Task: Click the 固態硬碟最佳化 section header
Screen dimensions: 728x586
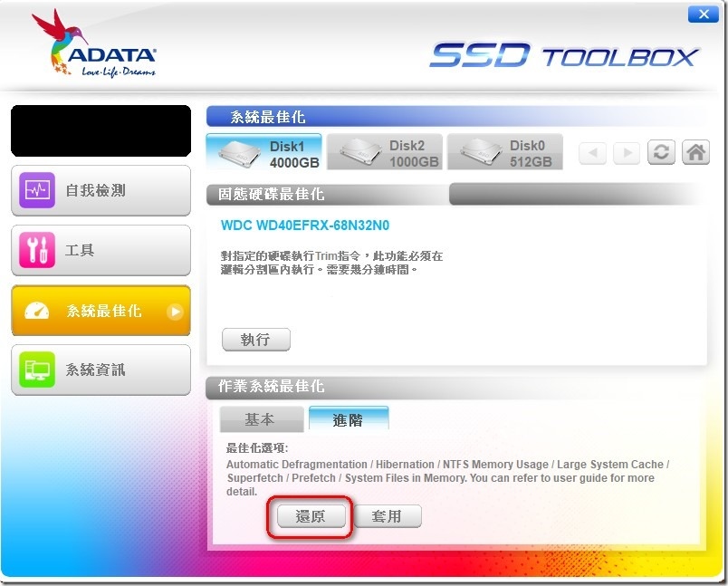Action: point(271,194)
